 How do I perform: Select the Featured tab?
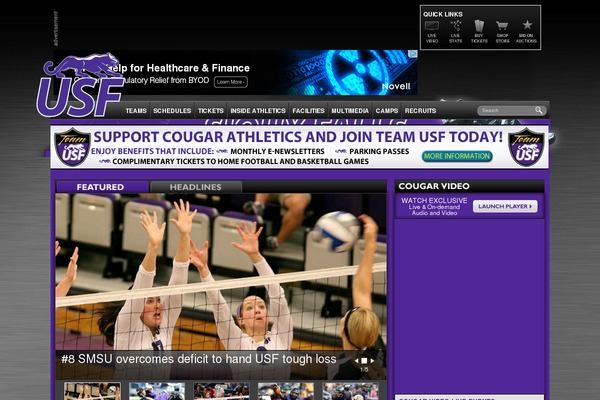(102, 187)
